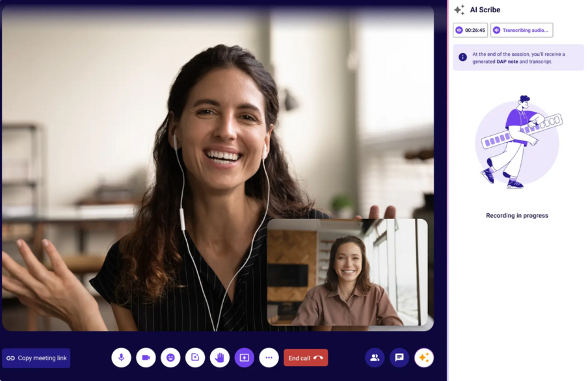Open the emoji reactions button
This screenshot has height=381, width=588.
170,358
